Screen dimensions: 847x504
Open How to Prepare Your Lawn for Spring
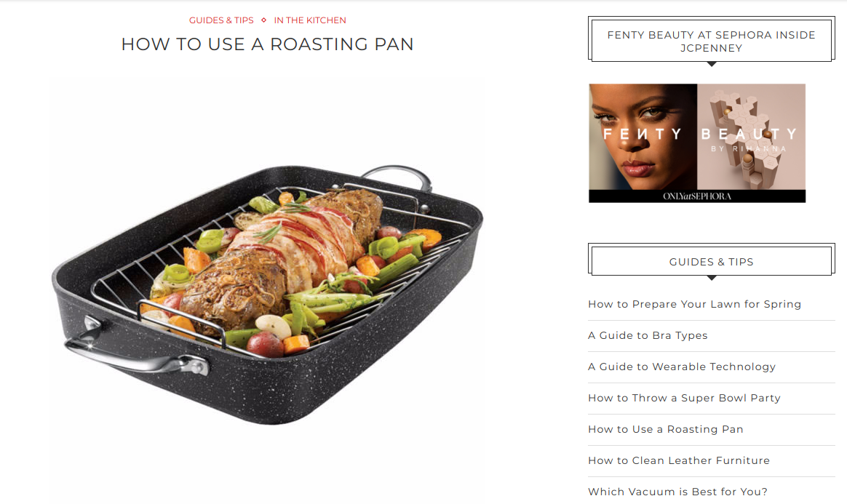pos(694,304)
